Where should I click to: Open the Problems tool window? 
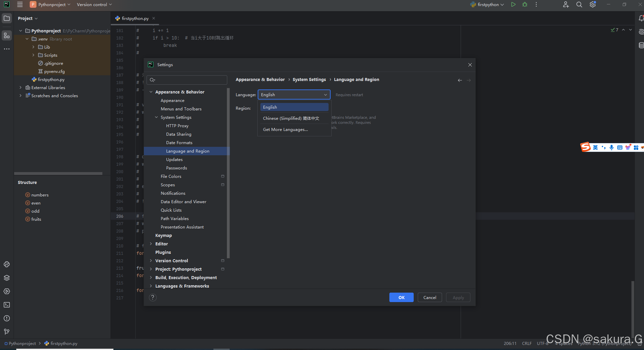(x=7, y=318)
